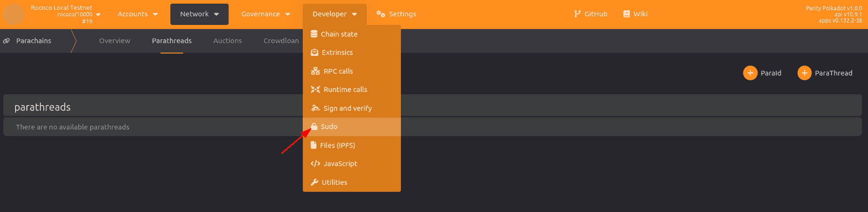The image size is (868, 212).
Task: Click the Chain state database icon
Action: [x=314, y=34]
